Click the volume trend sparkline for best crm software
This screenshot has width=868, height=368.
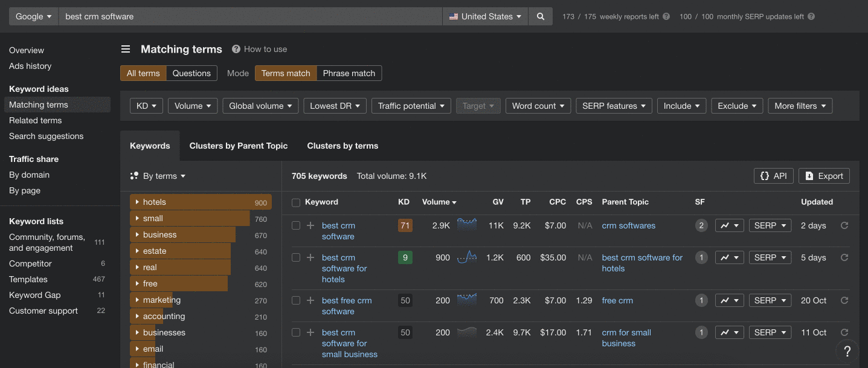point(467,225)
